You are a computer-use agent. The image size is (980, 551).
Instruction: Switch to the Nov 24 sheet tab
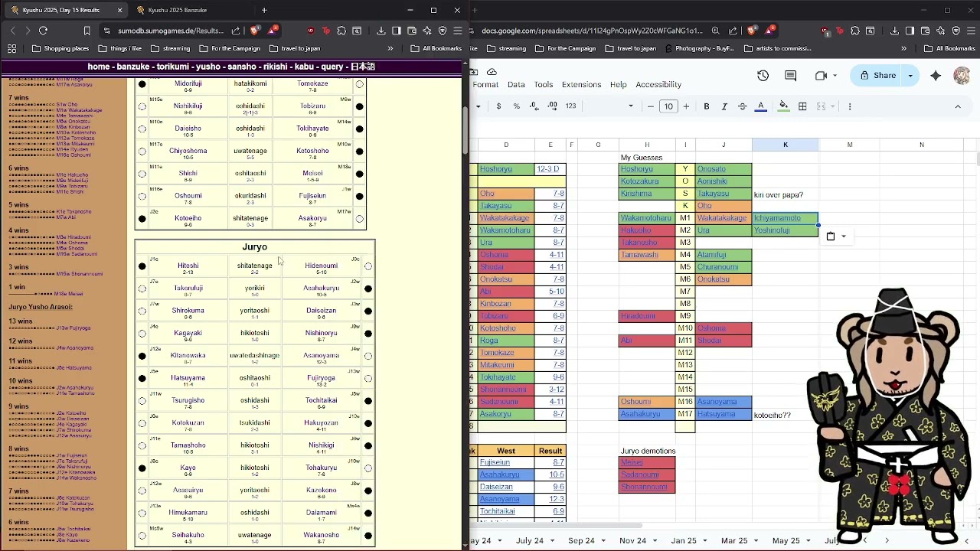632,540
